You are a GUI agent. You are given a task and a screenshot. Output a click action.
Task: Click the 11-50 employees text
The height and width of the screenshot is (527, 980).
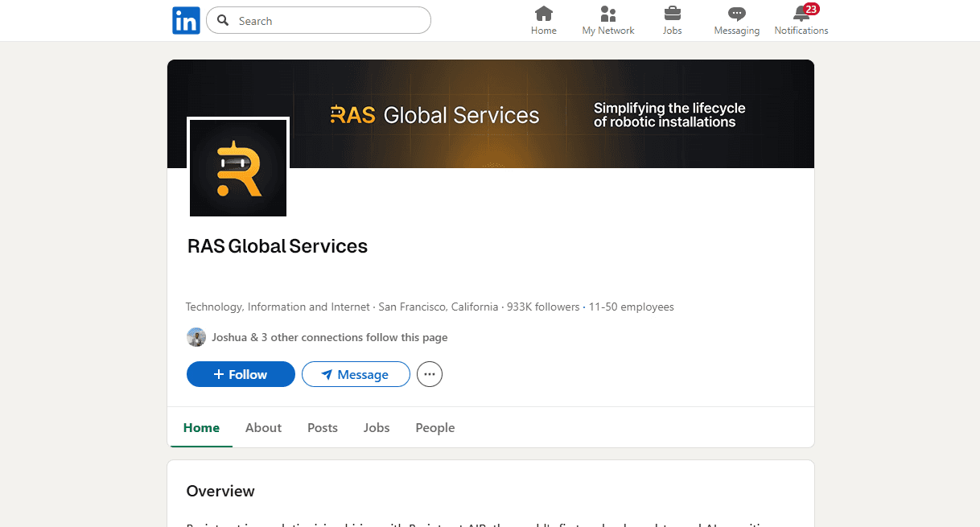click(632, 307)
